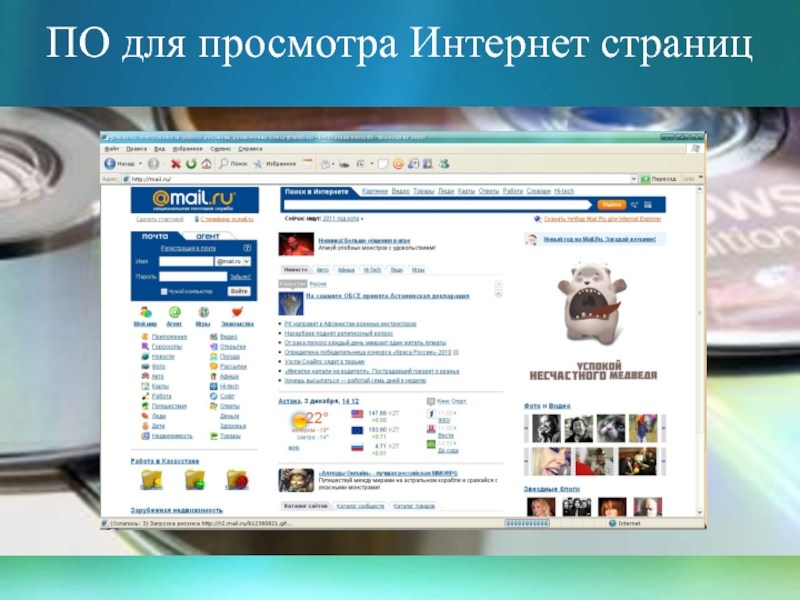Open the Back button history arrow

point(139,163)
